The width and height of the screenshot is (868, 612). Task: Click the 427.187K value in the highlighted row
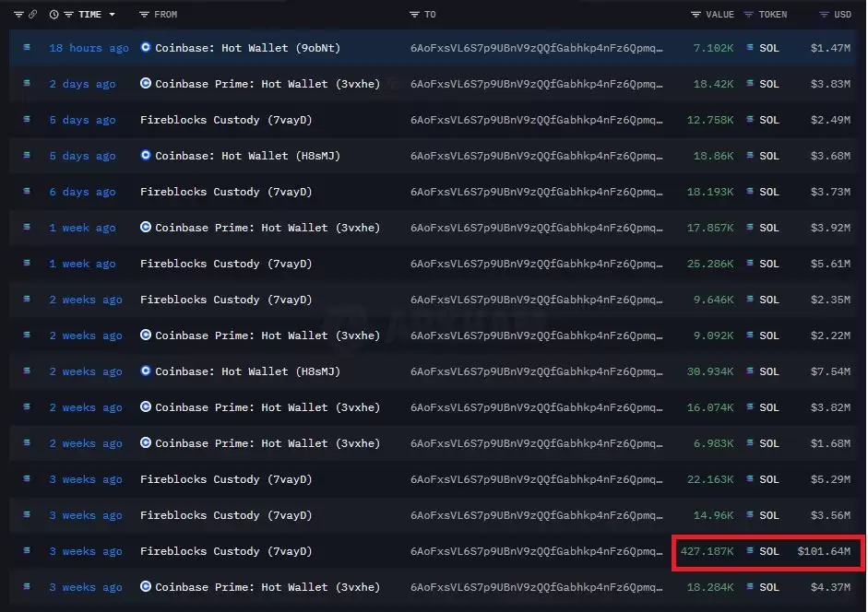pos(707,551)
